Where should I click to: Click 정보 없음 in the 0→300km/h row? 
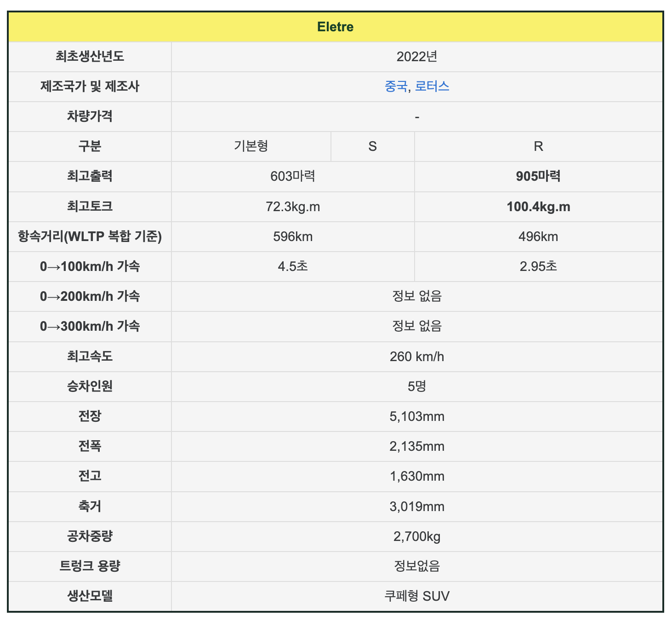(417, 326)
